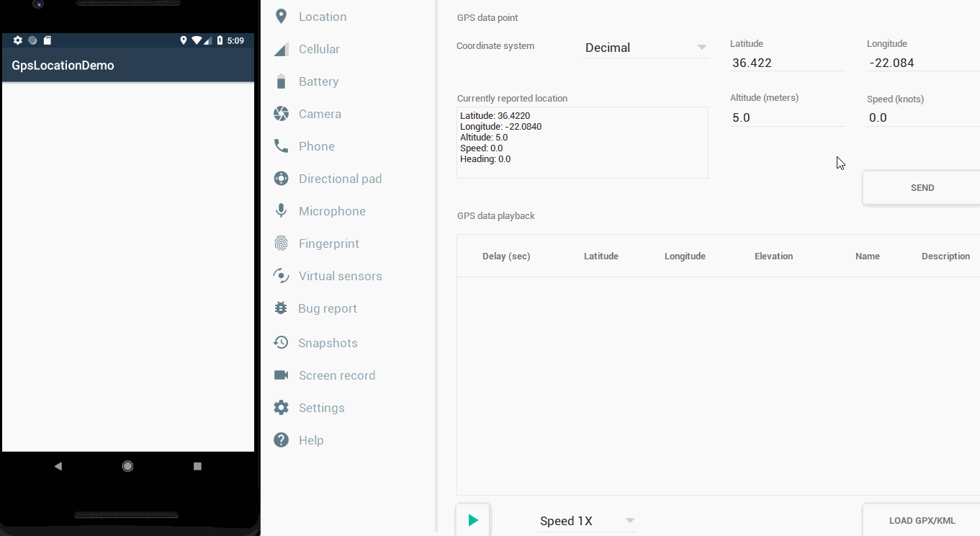This screenshot has width=980, height=536.
Task: Open the Coordinate system dropdown
Action: [x=644, y=48]
